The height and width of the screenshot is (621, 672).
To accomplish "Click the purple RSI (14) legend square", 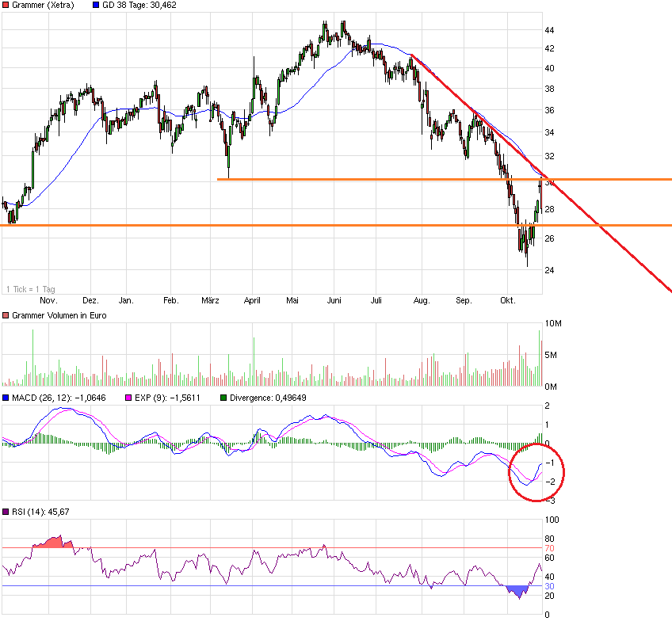I will click(6, 512).
